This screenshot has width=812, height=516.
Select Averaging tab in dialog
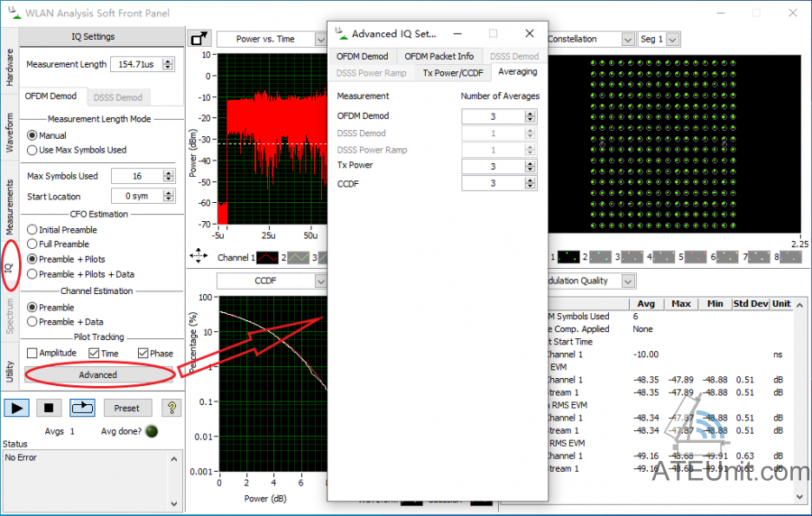point(517,72)
